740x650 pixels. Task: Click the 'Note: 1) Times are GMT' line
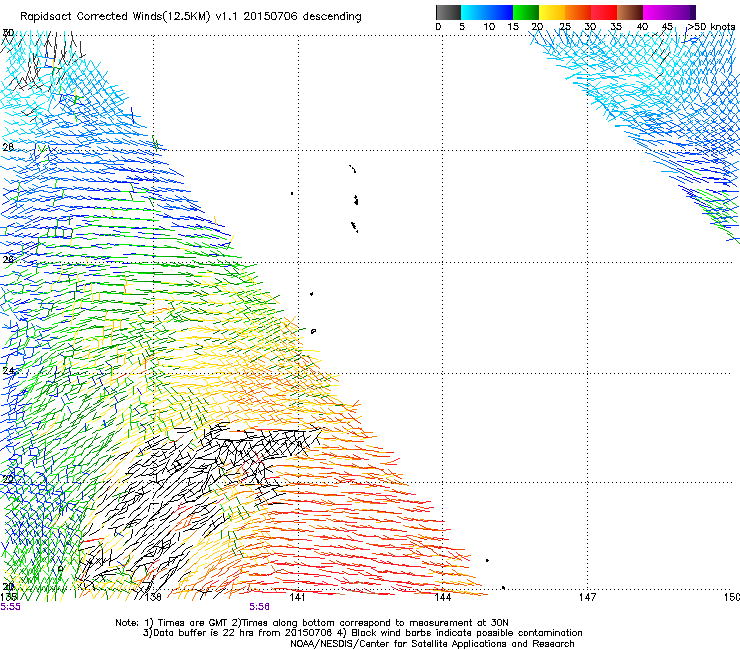point(312,623)
